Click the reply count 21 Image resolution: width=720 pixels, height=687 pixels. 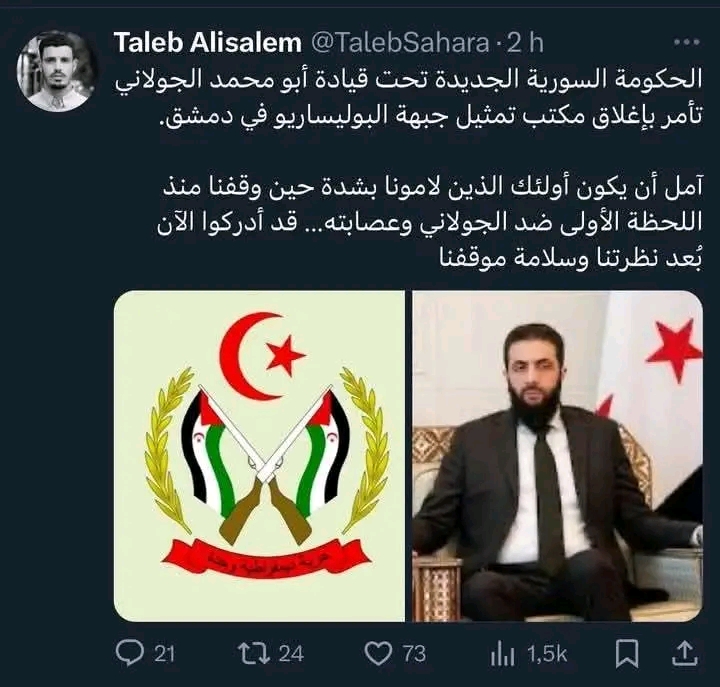[164, 653]
